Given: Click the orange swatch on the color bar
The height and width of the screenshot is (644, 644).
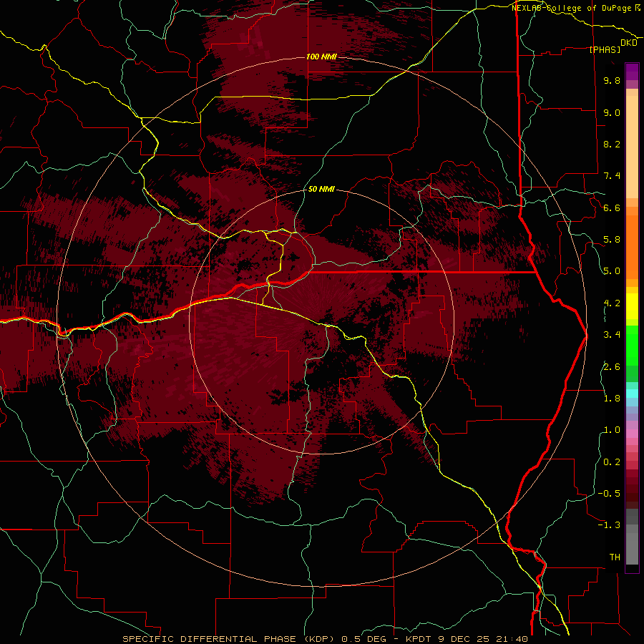Looking at the screenshot, I should point(632,246).
